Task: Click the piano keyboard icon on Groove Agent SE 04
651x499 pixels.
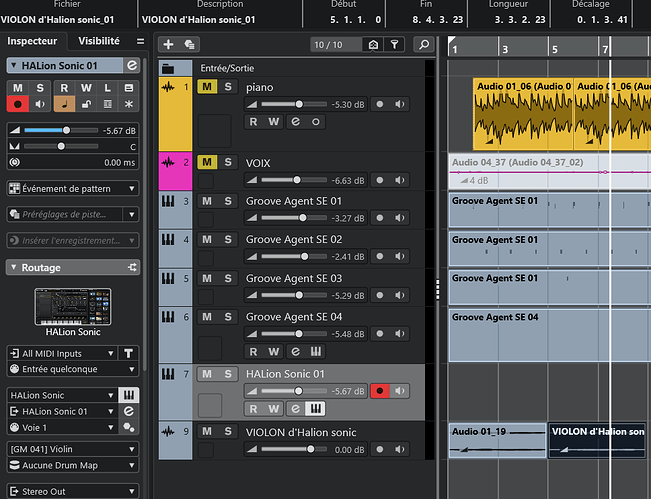Action: point(315,351)
